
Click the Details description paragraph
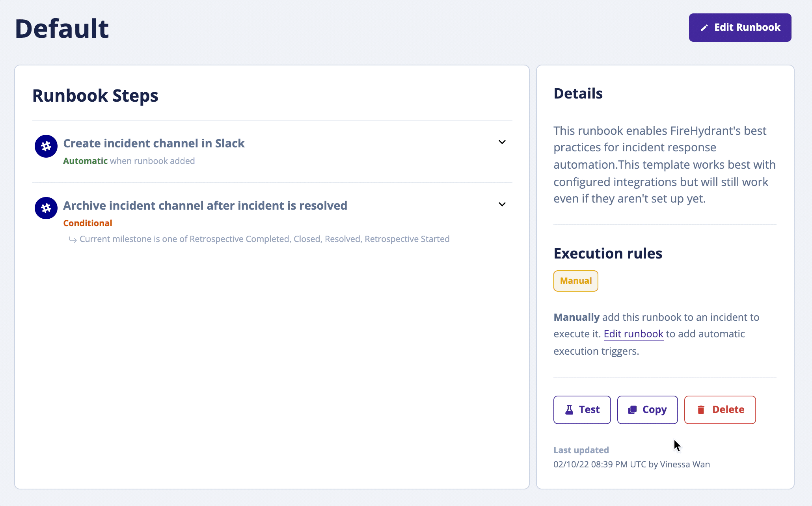664,165
